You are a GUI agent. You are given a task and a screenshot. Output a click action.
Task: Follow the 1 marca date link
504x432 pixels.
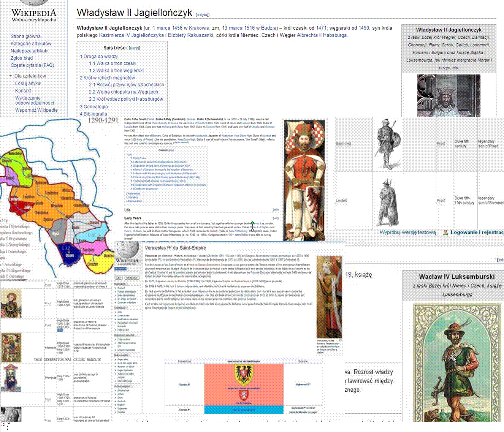162,28
